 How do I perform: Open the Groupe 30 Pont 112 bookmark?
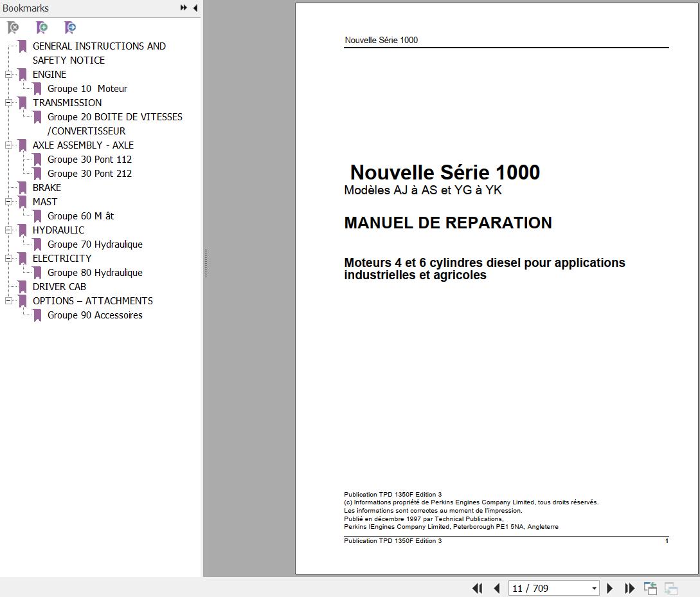(x=89, y=160)
